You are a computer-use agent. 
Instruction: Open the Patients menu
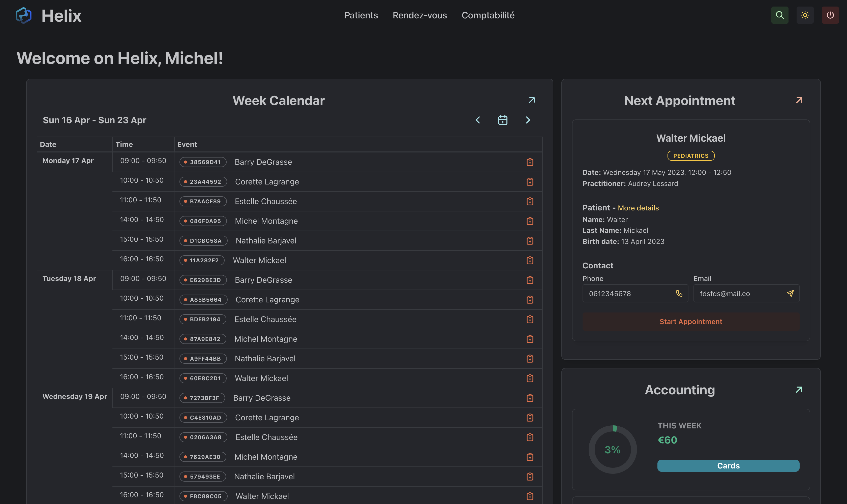(x=361, y=15)
